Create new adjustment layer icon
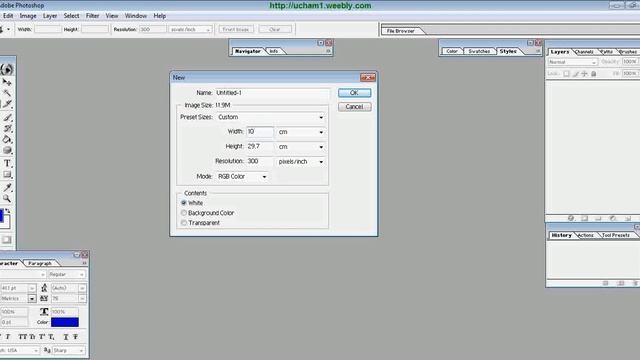Screen dimensions: 640x360 pyautogui.click(x=613, y=218)
